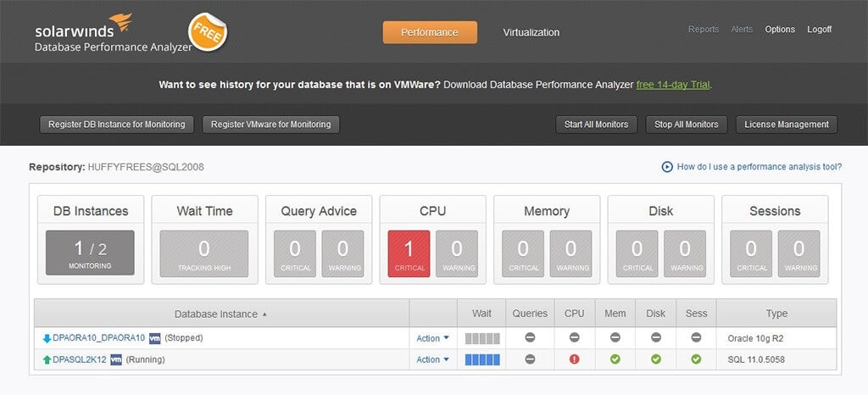This screenshot has width=868, height=395.
Task: Click gray Disk status icon for DPAORA10_DPAORA10
Action: (656, 337)
